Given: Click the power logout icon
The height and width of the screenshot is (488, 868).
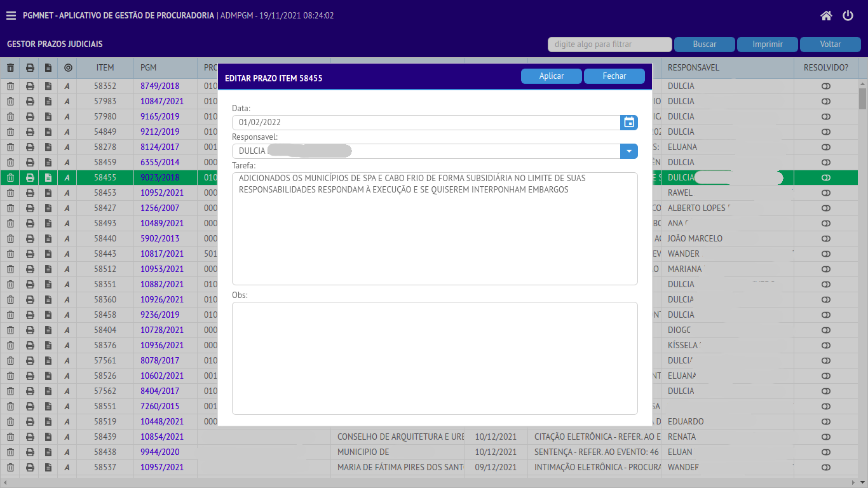Looking at the screenshot, I should tap(848, 16).
